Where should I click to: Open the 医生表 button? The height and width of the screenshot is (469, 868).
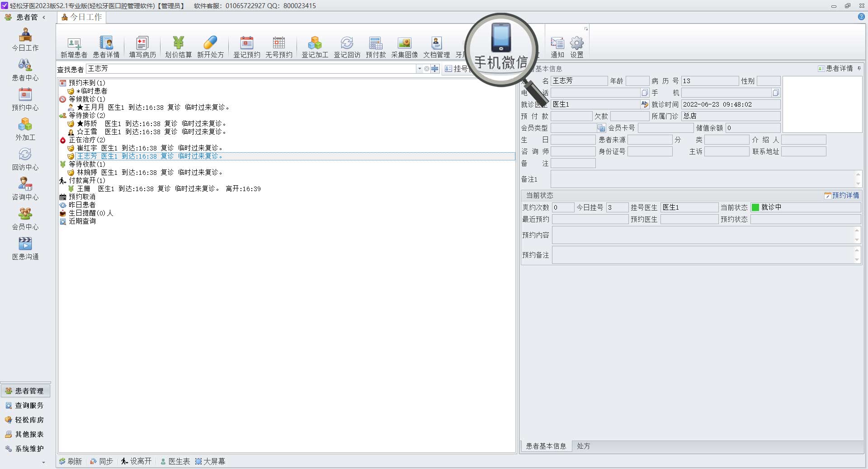pyautogui.click(x=175, y=461)
